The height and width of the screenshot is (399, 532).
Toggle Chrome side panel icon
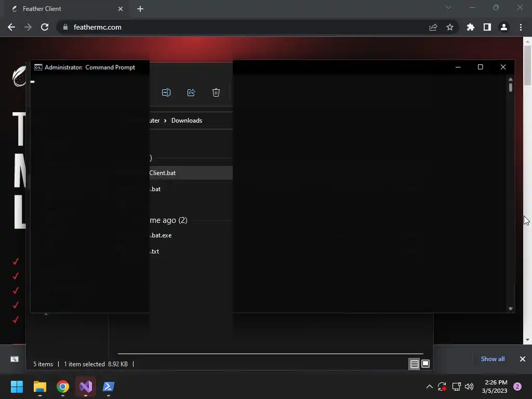click(x=487, y=27)
